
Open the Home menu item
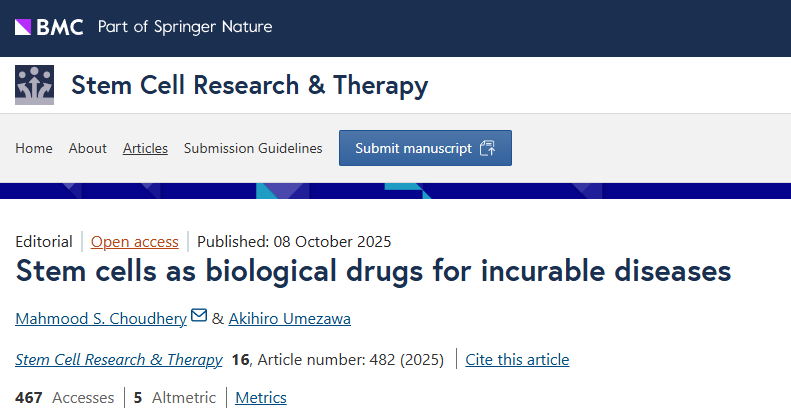34,148
